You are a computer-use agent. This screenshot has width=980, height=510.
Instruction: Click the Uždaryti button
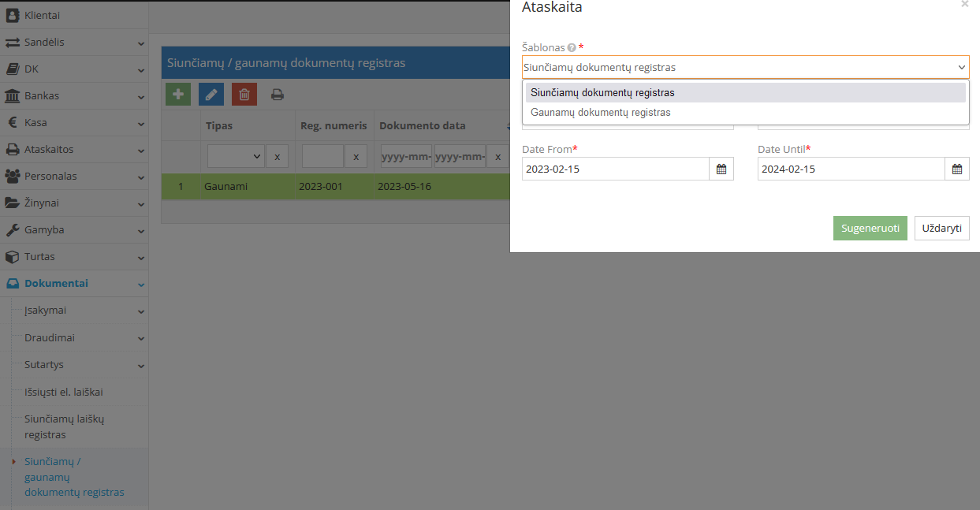tap(941, 229)
